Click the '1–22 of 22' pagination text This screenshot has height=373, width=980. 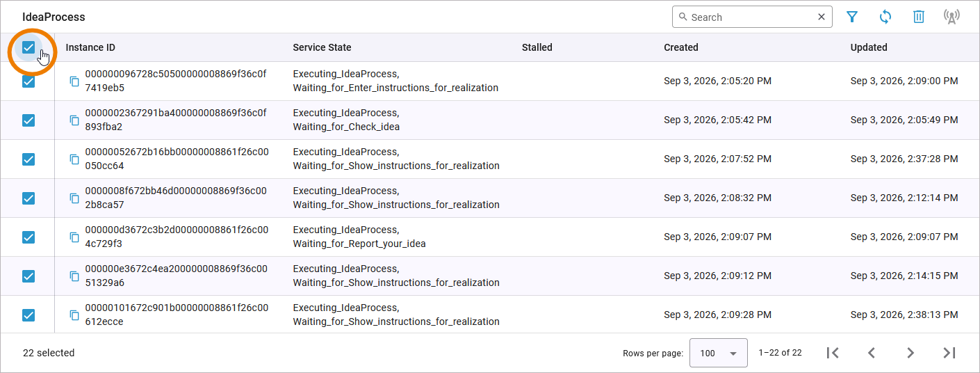(x=780, y=353)
